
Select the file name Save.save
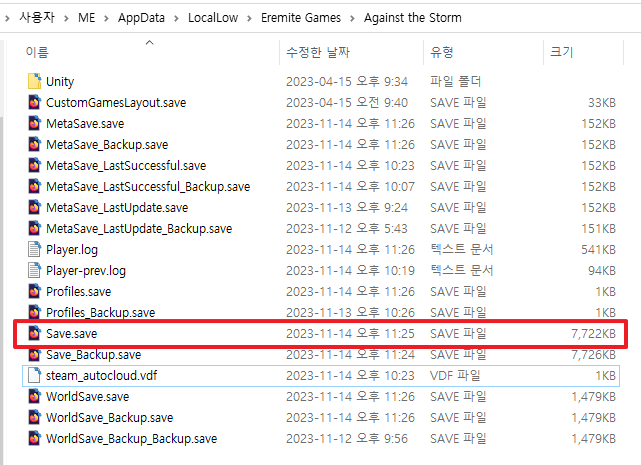72,333
